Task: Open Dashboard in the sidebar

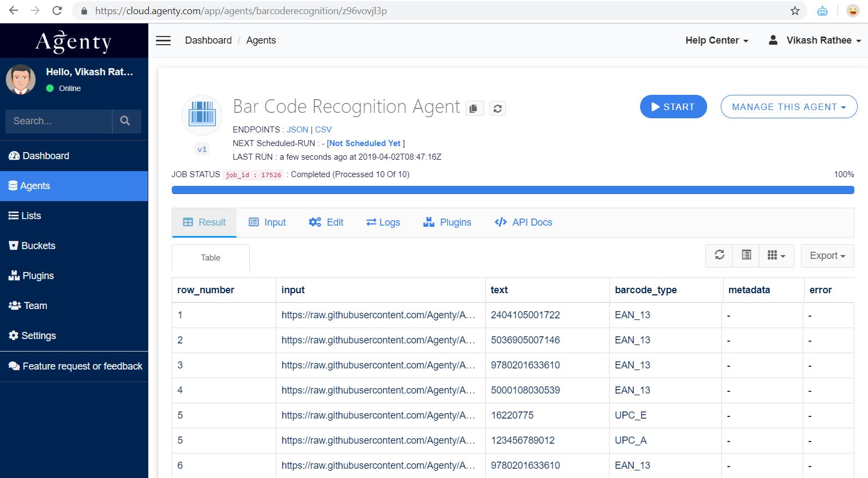Action: tap(74, 156)
